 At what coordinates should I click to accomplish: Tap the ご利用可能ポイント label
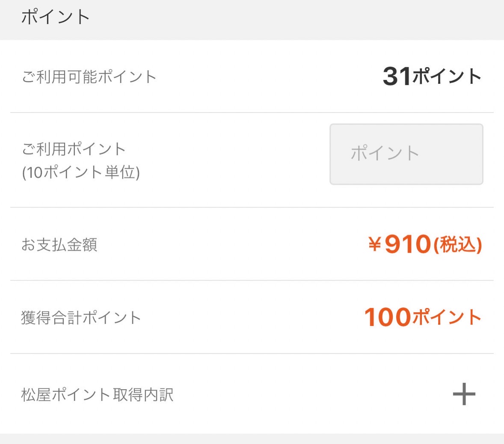click(89, 77)
